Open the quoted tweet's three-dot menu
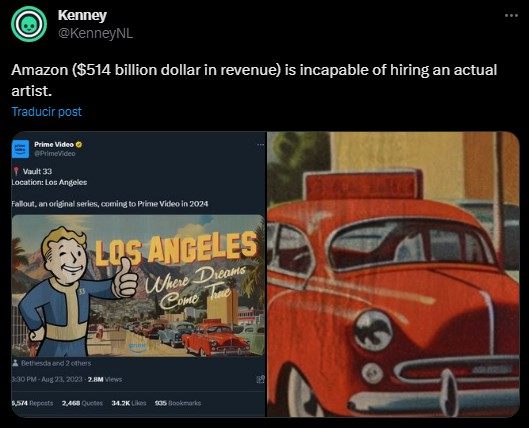 (260, 145)
